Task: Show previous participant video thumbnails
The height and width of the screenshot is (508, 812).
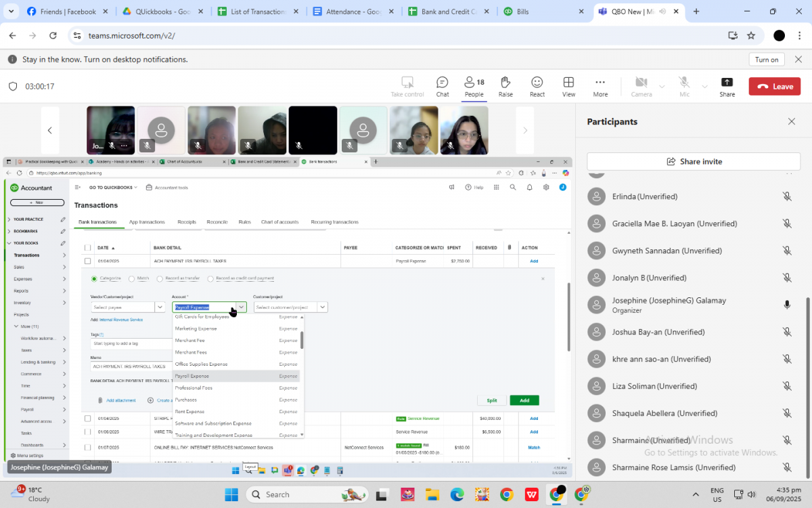Action: click(49, 130)
